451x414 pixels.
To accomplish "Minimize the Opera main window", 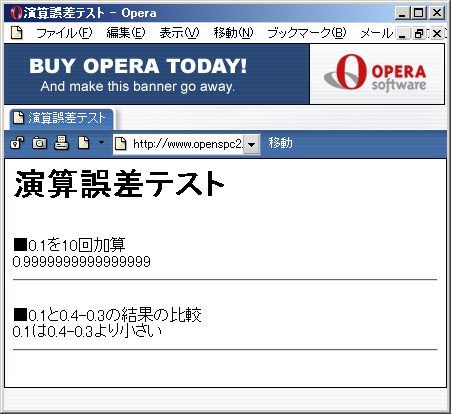I will 403,13.
